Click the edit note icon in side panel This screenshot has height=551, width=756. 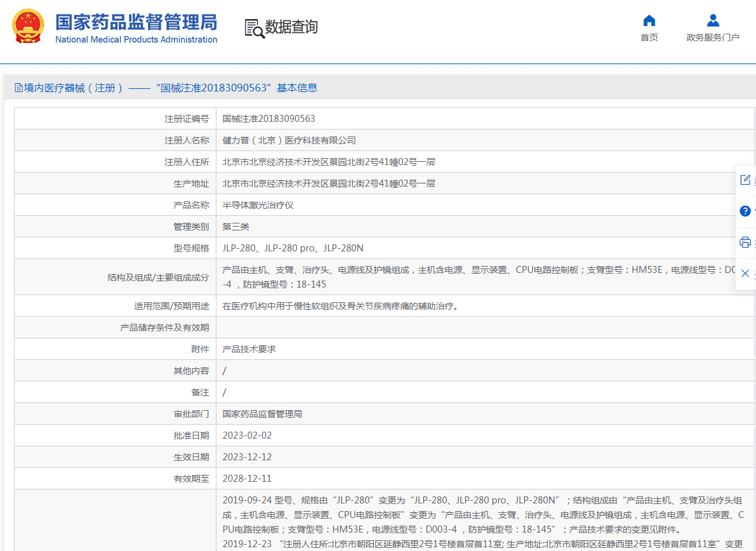(x=745, y=180)
